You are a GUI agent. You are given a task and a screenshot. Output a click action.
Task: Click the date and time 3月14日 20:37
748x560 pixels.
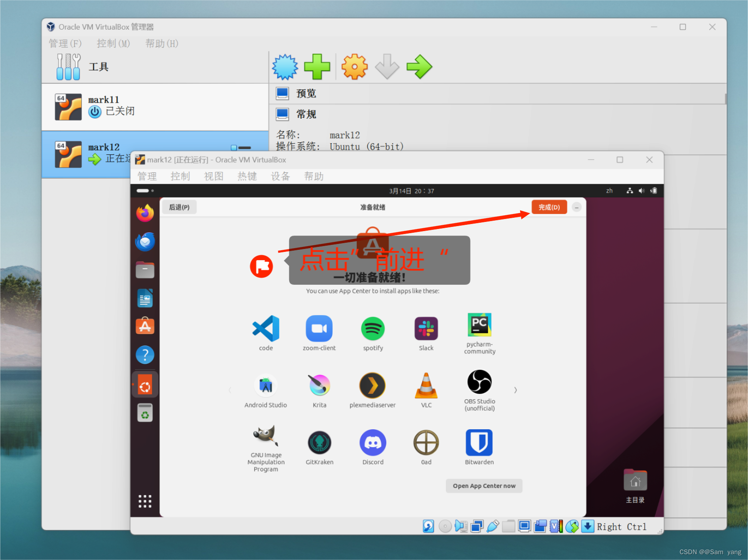click(412, 191)
